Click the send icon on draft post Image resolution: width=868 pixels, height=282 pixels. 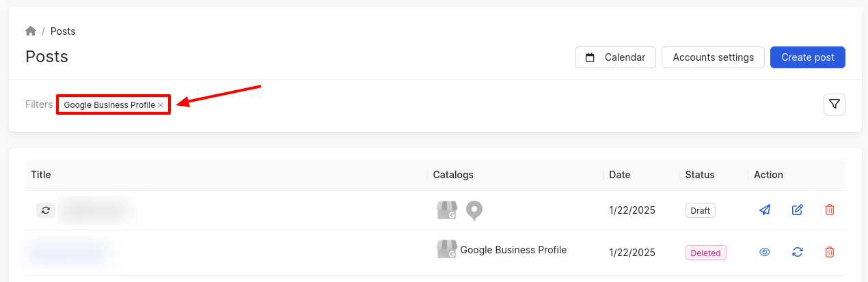pos(765,210)
